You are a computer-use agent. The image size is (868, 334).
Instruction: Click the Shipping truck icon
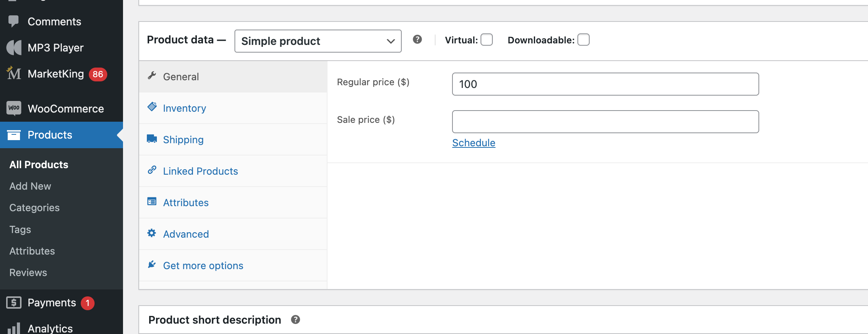pos(152,139)
